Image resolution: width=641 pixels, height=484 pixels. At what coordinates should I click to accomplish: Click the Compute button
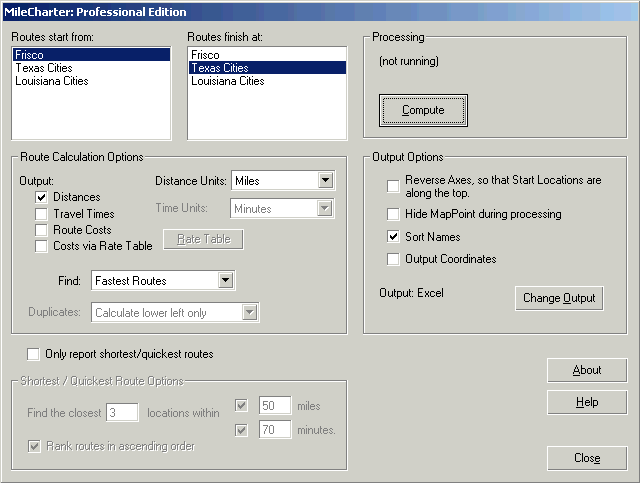coord(423,110)
